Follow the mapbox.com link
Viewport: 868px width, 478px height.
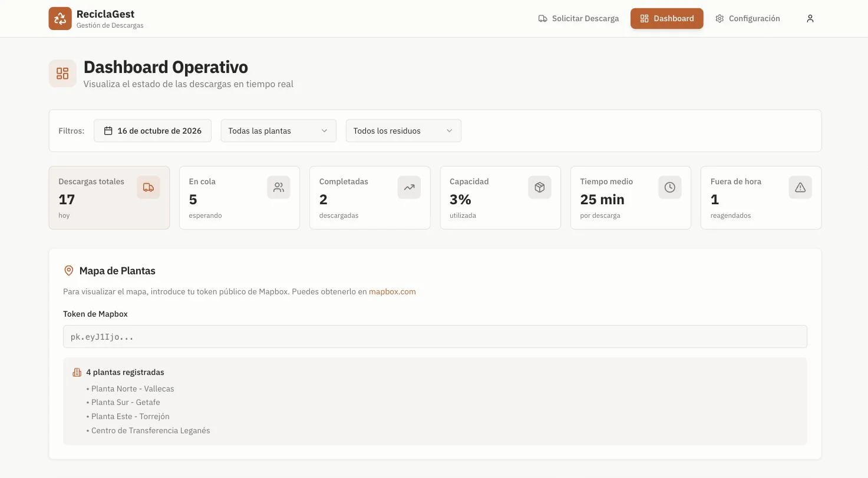(392, 291)
